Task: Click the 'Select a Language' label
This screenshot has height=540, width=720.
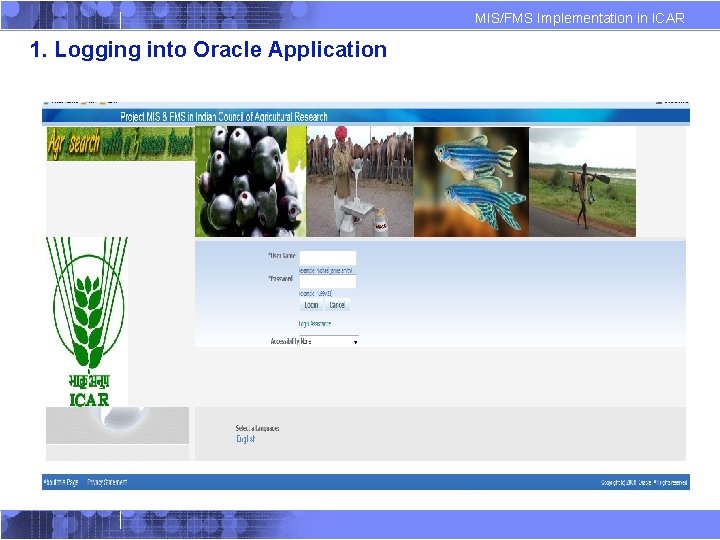Action: click(x=257, y=428)
